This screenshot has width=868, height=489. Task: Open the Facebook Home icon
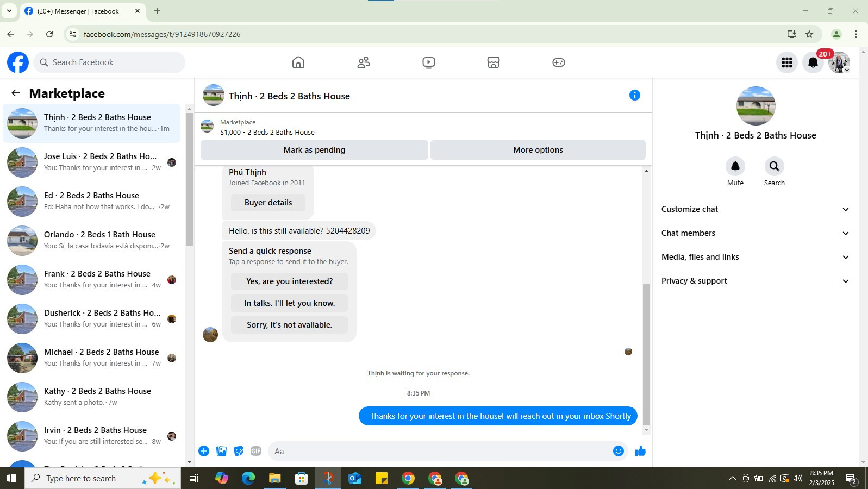[298, 62]
